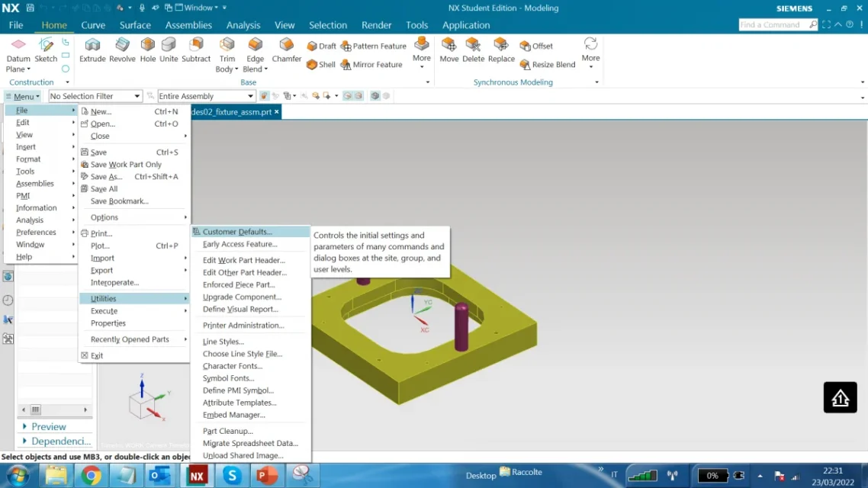Click the Replace face icon
The width and height of the screenshot is (868, 488).
tap(501, 45)
